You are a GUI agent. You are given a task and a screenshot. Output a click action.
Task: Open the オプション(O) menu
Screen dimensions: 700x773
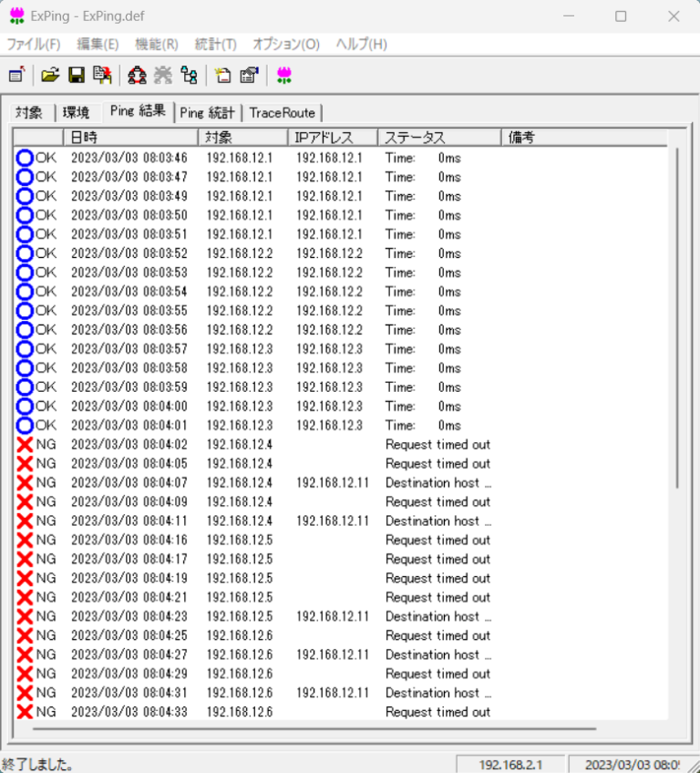click(285, 44)
